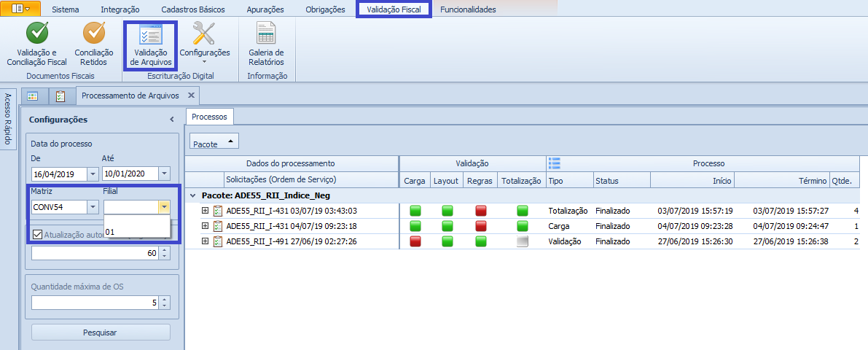Viewport: 868px width, 350px height.
Task: Sort by the Status column header
Action: click(x=621, y=181)
